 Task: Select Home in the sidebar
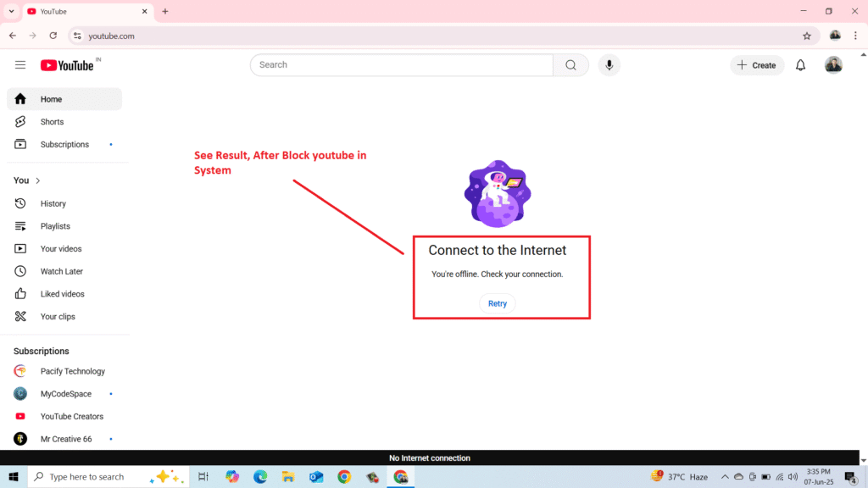[64, 99]
